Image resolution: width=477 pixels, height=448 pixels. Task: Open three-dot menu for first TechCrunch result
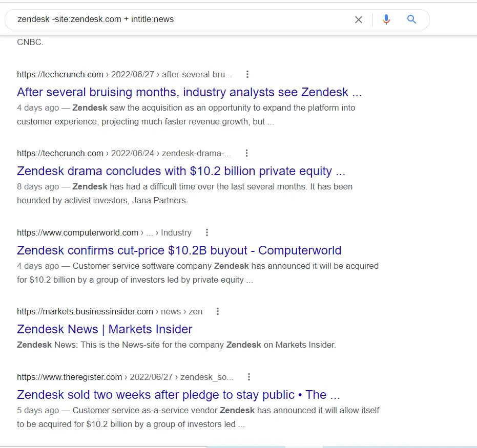247,74
